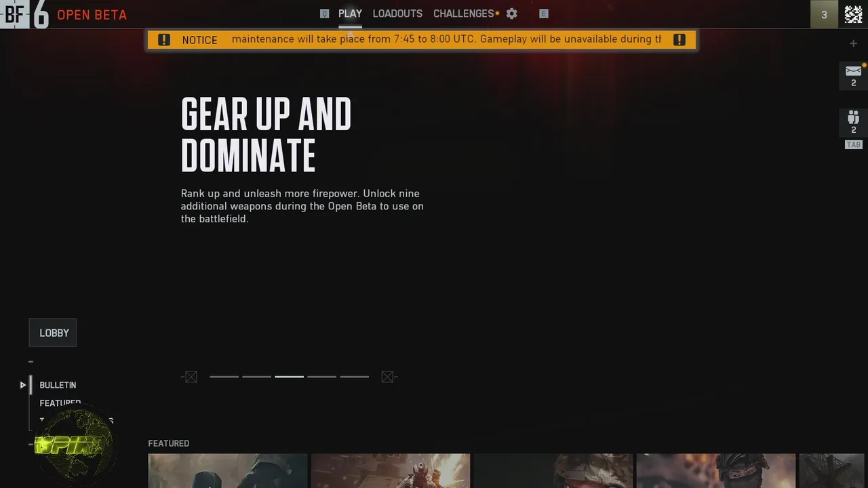
Task: Go to next carousel slide icon
Action: point(387,377)
